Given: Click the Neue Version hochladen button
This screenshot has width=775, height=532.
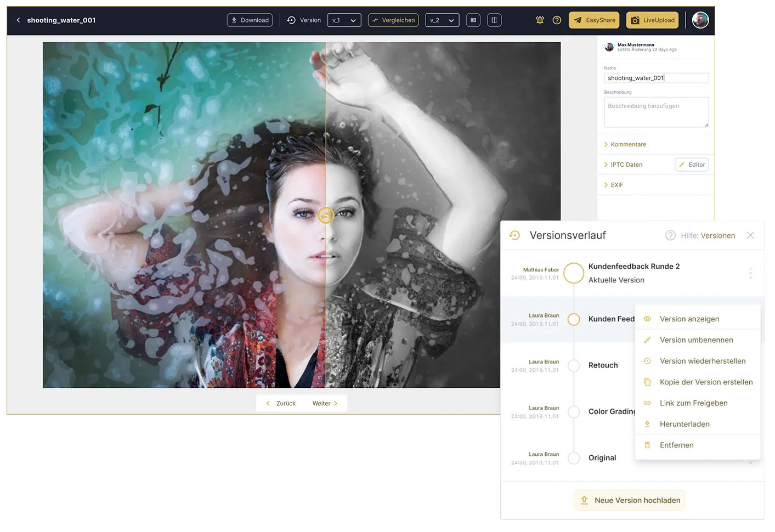Looking at the screenshot, I should click(629, 500).
